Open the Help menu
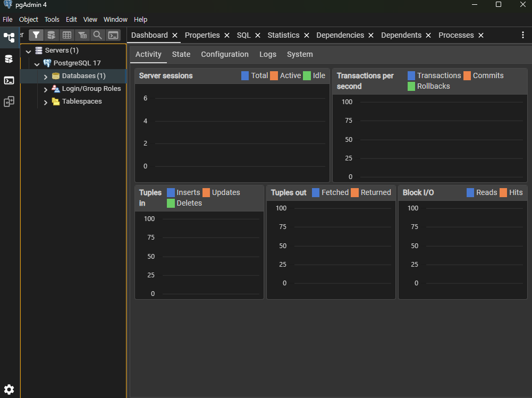532x398 pixels. [140, 19]
